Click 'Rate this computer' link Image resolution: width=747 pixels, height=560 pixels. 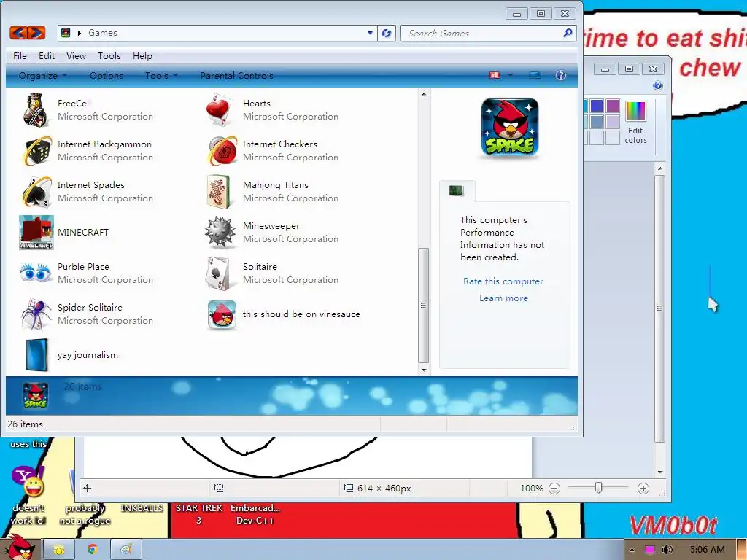(503, 281)
